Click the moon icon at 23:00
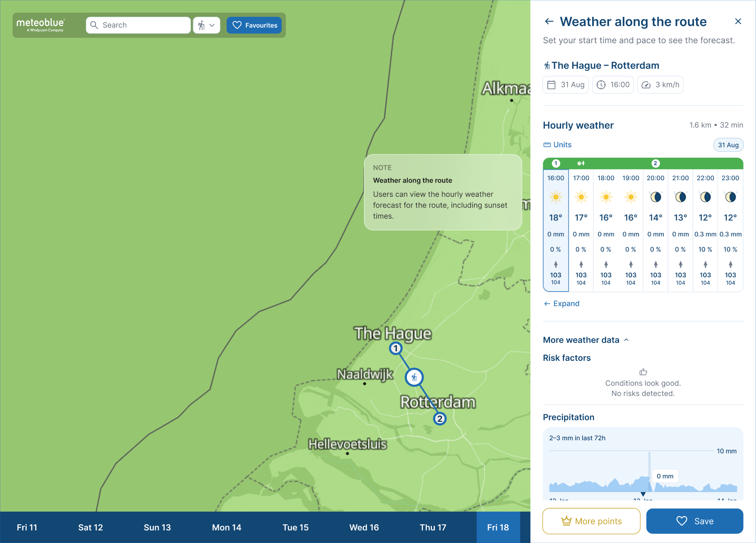Screen dimensions: 756x543 [730, 197]
